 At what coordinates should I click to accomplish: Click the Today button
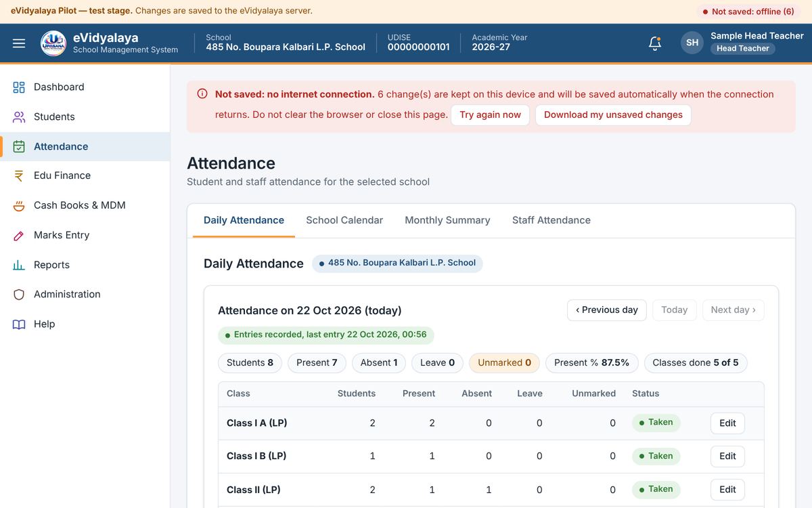point(674,310)
